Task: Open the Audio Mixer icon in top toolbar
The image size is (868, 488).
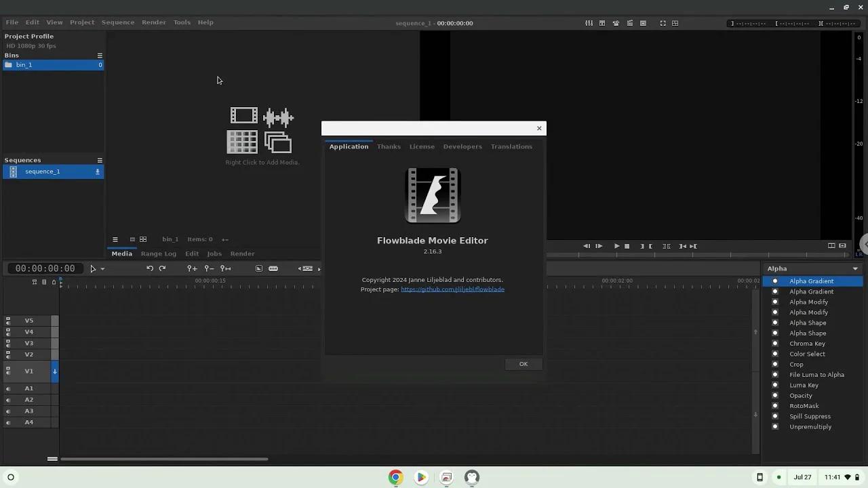Action: point(589,22)
